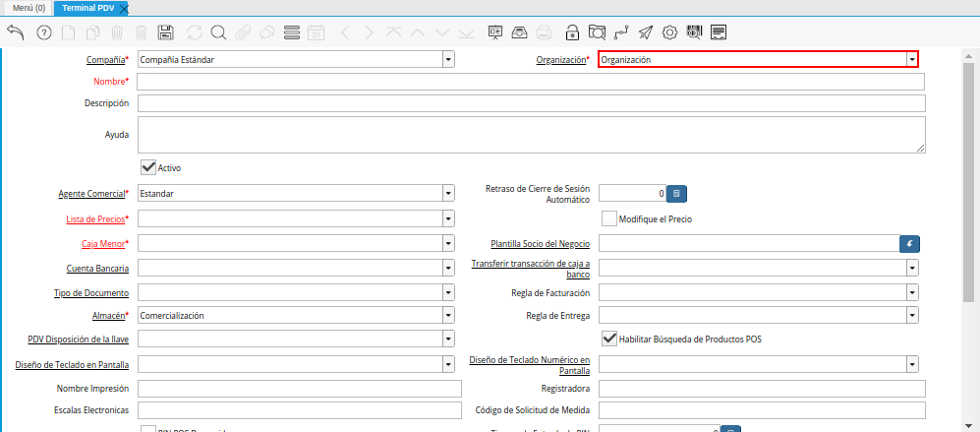Expand the Organización dropdown
The height and width of the screenshot is (432, 980).
[911, 59]
